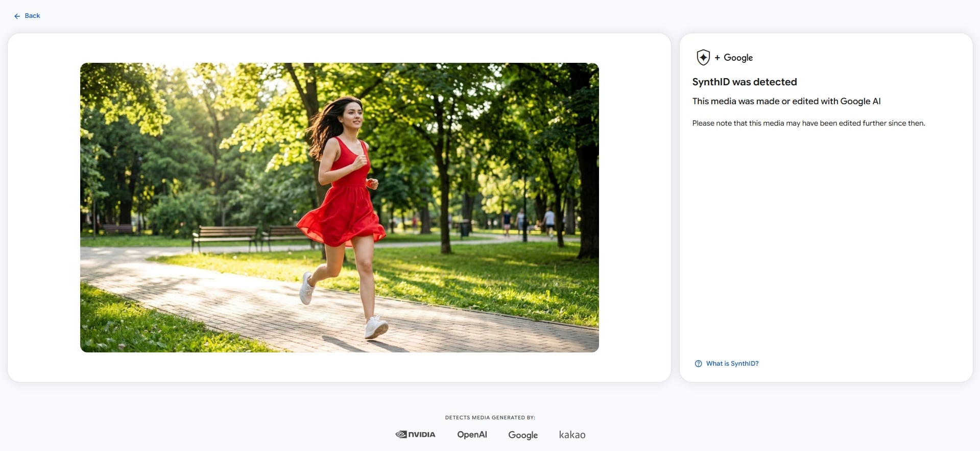Screen dimensions: 980x451
Task: Click the Detects media generated by label
Action: (490, 417)
